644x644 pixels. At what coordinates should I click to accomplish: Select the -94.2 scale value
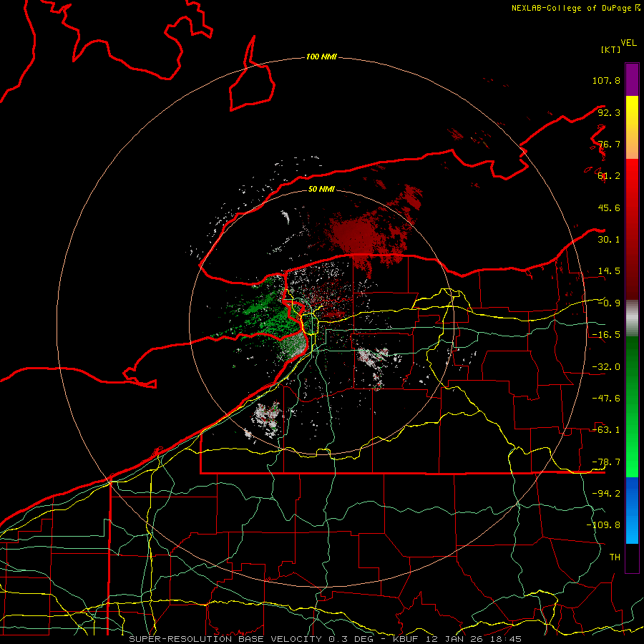[x=606, y=493]
